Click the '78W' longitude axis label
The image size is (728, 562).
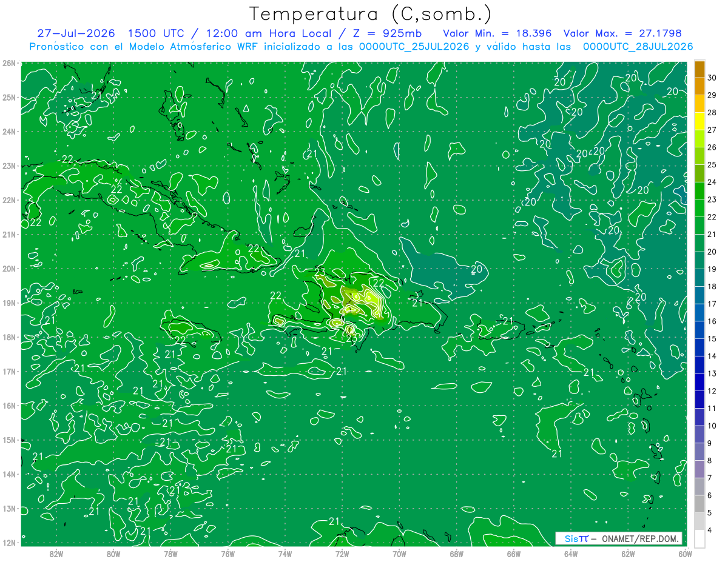point(170,554)
